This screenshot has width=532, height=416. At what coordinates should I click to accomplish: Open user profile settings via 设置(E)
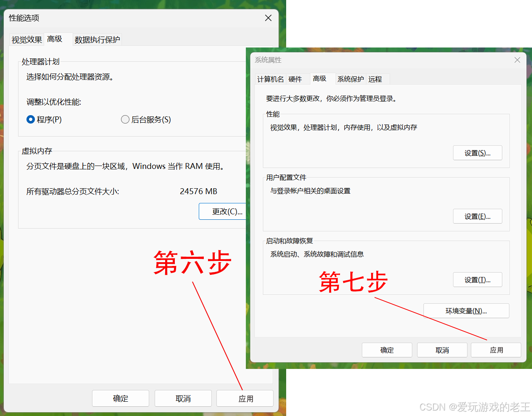tap(477, 216)
